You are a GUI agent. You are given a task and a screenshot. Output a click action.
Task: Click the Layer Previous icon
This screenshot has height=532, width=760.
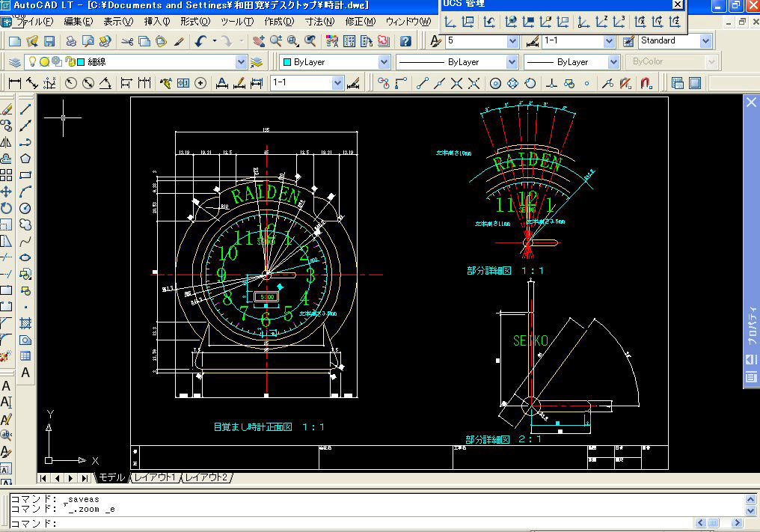(257, 62)
